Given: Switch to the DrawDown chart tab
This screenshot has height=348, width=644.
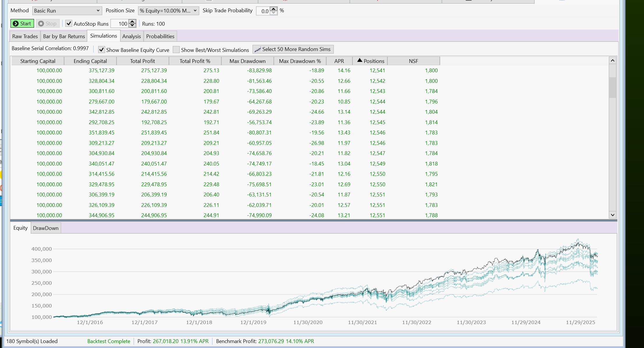Looking at the screenshot, I should [46, 228].
